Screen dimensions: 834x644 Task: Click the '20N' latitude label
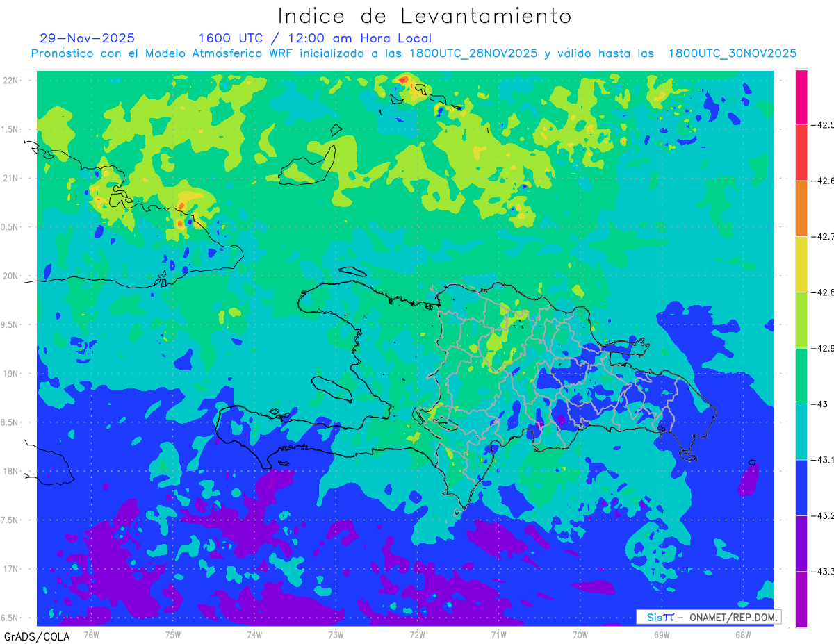click(12, 276)
